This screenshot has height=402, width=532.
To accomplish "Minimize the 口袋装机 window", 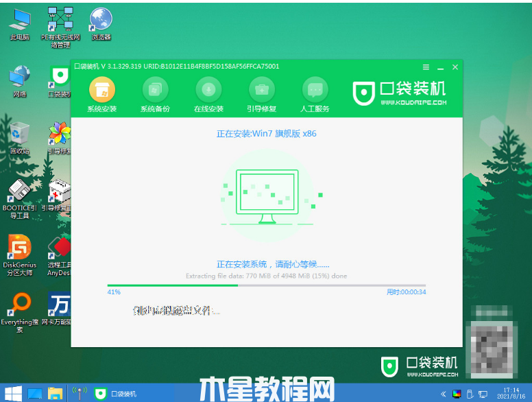I will click(x=440, y=67).
